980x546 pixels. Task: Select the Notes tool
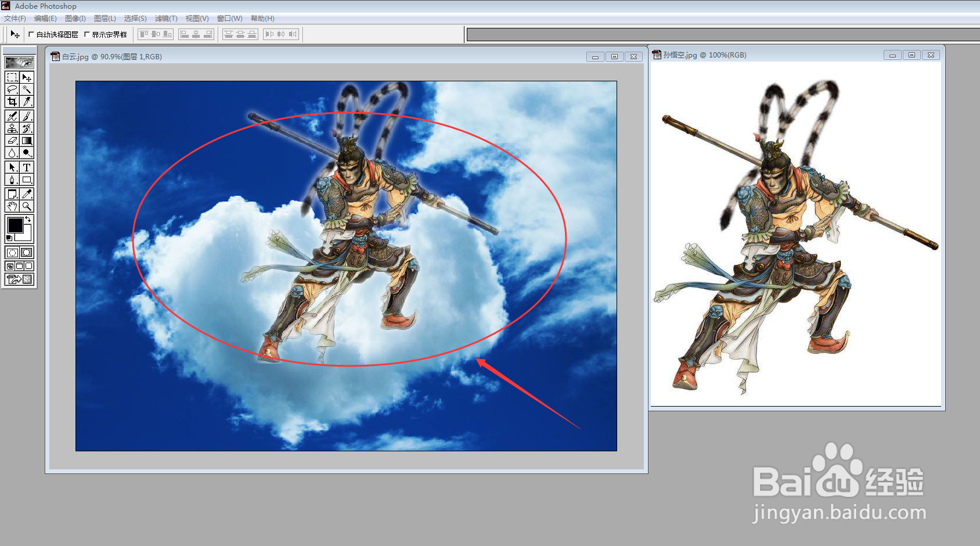tap(12, 194)
